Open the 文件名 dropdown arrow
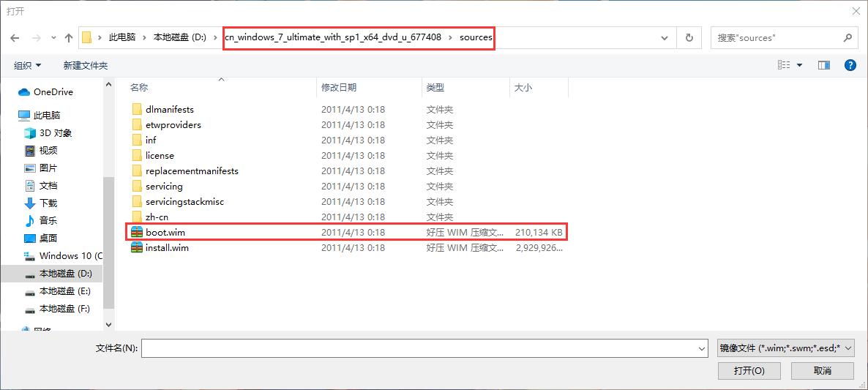Viewport: 868px width, 390px height. [x=703, y=348]
